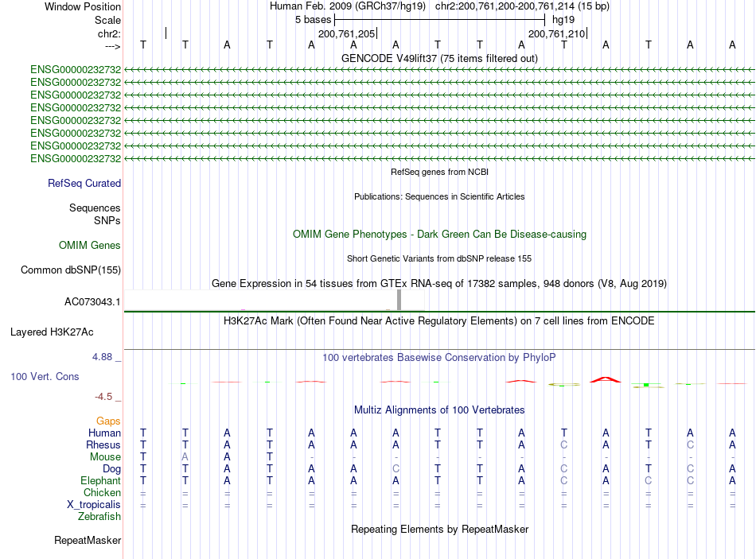Click the 'Common dbSNP(155)' track label
756x559 pixels.
click(x=71, y=270)
